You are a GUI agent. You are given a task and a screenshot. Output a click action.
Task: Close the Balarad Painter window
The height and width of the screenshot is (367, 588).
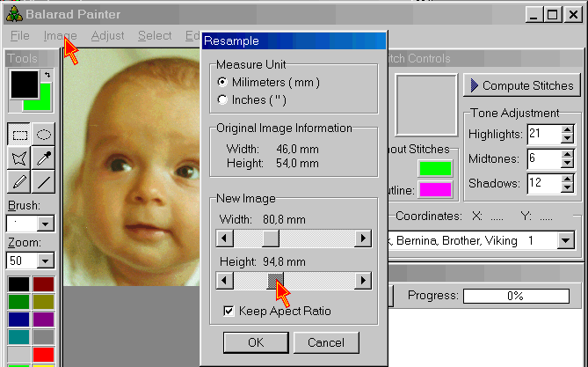point(573,14)
